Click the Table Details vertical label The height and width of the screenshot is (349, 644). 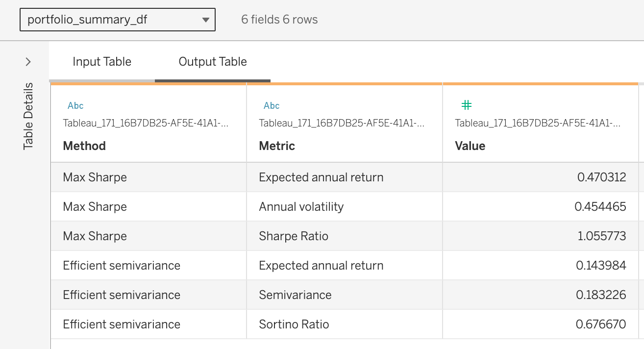pyautogui.click(x=28, y=116)
